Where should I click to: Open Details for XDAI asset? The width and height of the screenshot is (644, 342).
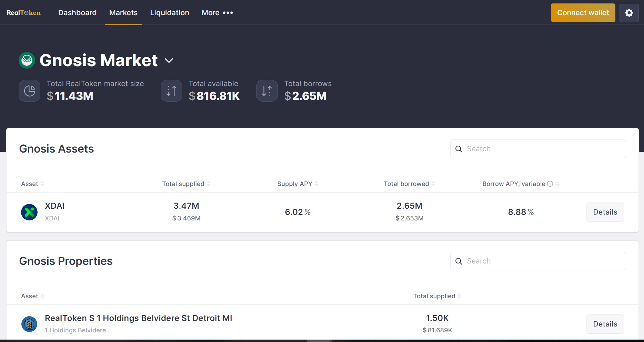pyautogui.click(x=605, y=212)
